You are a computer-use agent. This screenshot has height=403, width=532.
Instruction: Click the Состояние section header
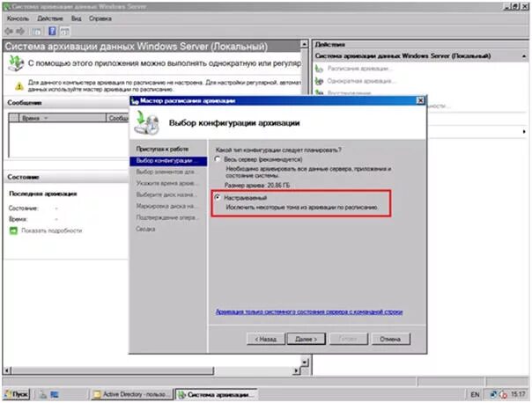point(23,177)
